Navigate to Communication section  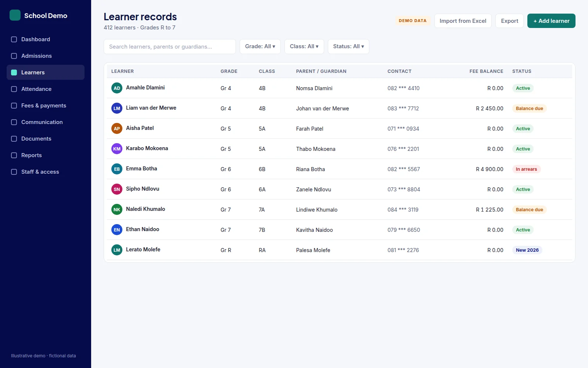click(x=46, y=122)
